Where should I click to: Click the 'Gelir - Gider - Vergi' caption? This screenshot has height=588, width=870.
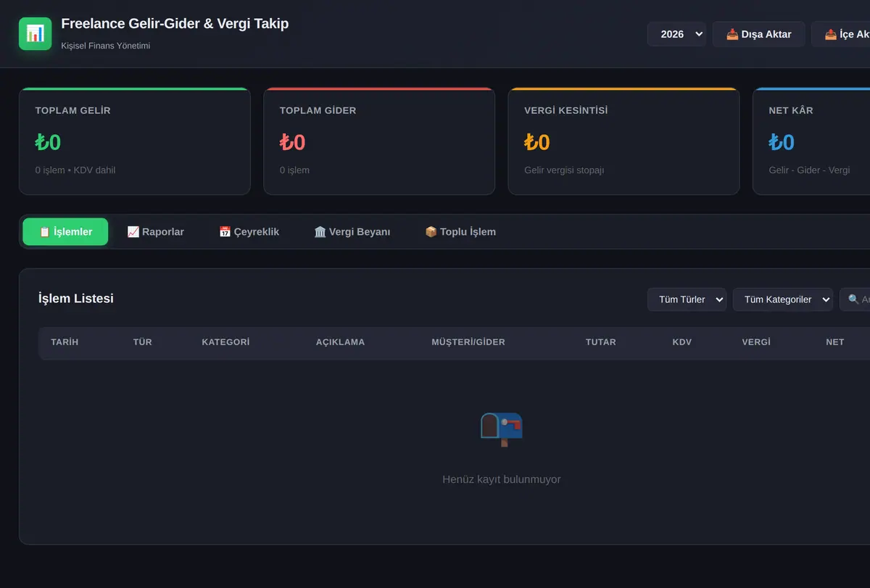[809, 170]
